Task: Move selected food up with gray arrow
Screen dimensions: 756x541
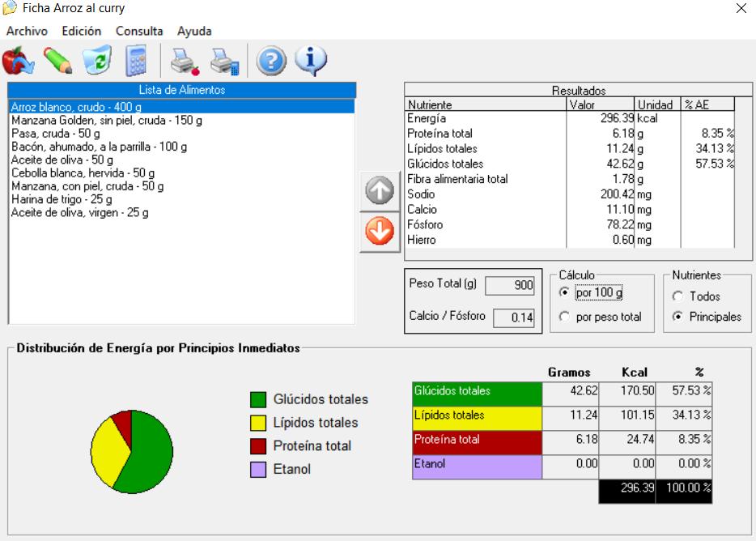Action: [x=380, y=191]
